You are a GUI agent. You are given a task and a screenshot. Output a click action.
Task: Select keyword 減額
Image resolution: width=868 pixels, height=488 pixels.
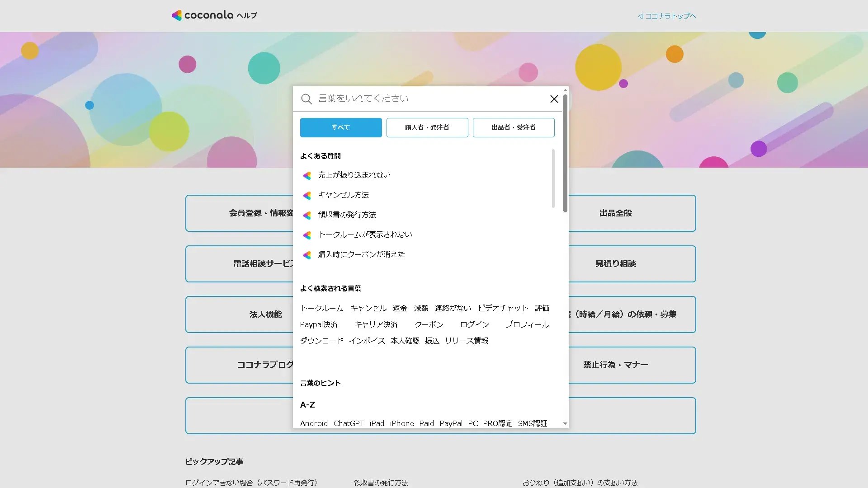tap(421, 308)
